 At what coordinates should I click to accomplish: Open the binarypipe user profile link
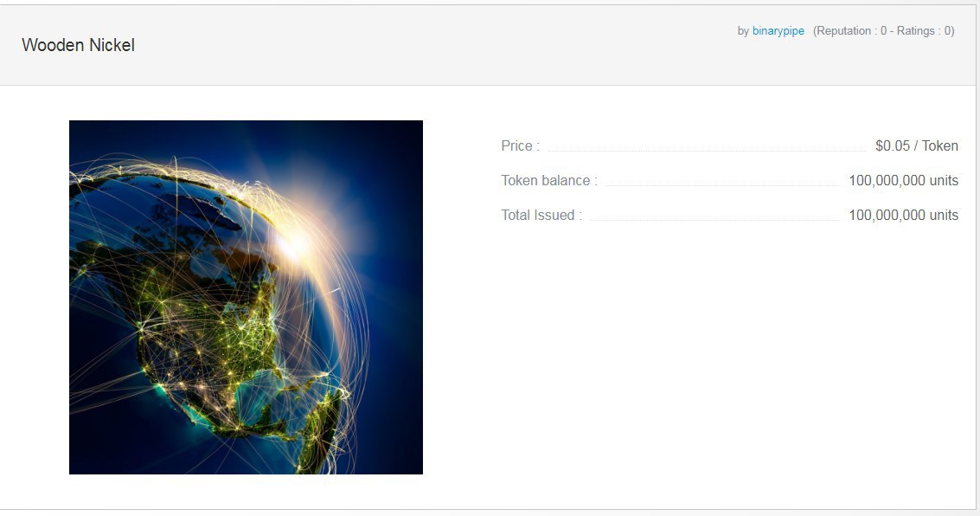(x=778, y=31)
